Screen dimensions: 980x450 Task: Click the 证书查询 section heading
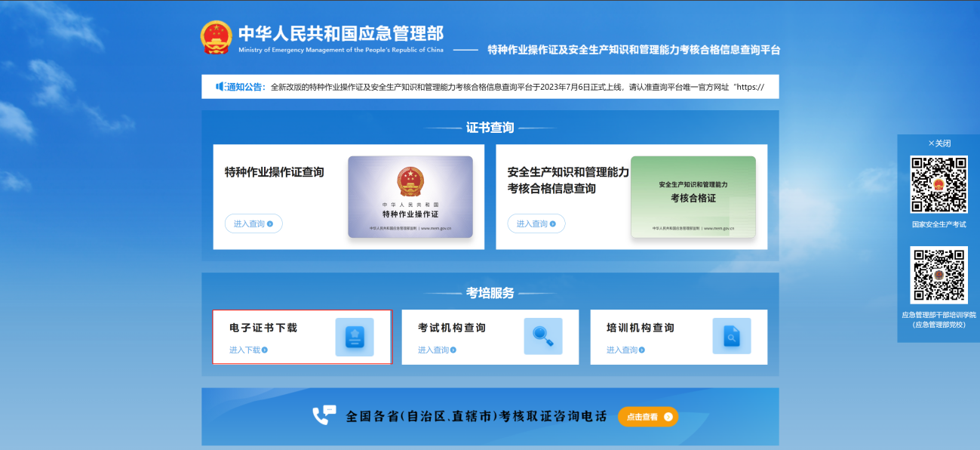pyautogui.click(x=490, y=128)
